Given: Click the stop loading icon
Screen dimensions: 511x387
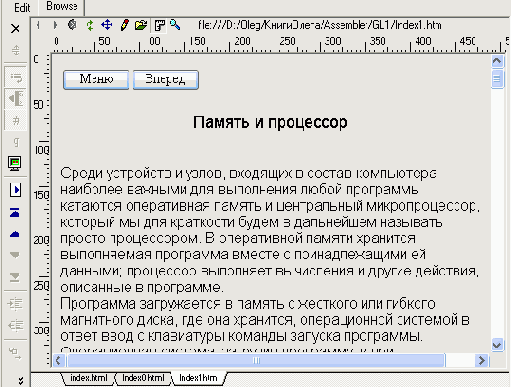Looking at the screenshot, I should (x=72, y=25).
